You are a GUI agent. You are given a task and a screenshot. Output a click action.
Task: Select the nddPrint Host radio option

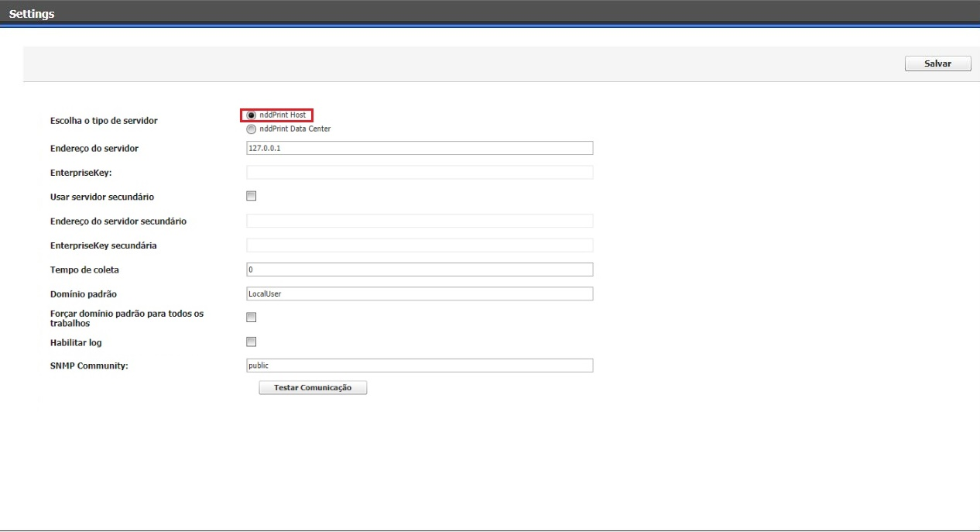[x=252, y=115]
